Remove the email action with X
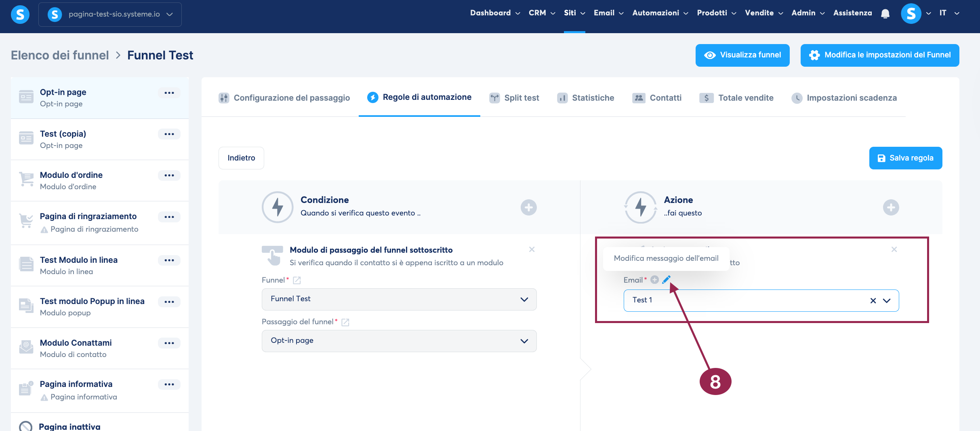Screen dimensions: 980x431 [x=894, y=249]
